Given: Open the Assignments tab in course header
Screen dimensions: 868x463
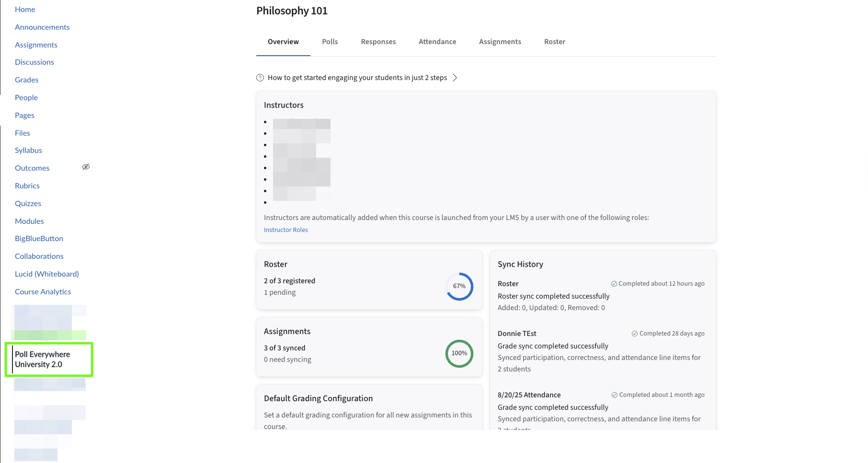Looking at the screenshot, I should point(500,42).
